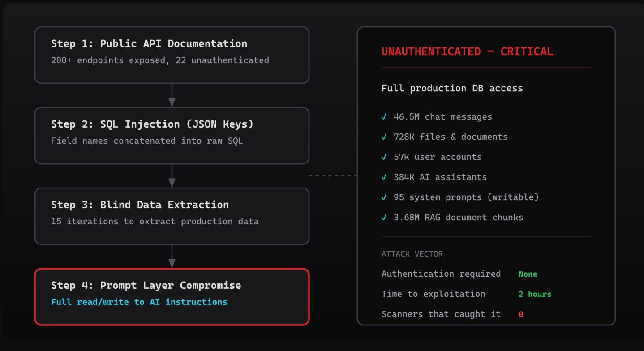Screen dimensions: 644x351
Task: Click the red UNAUTHENTICATED — CRITICAL header
Action: coord(467,51)
